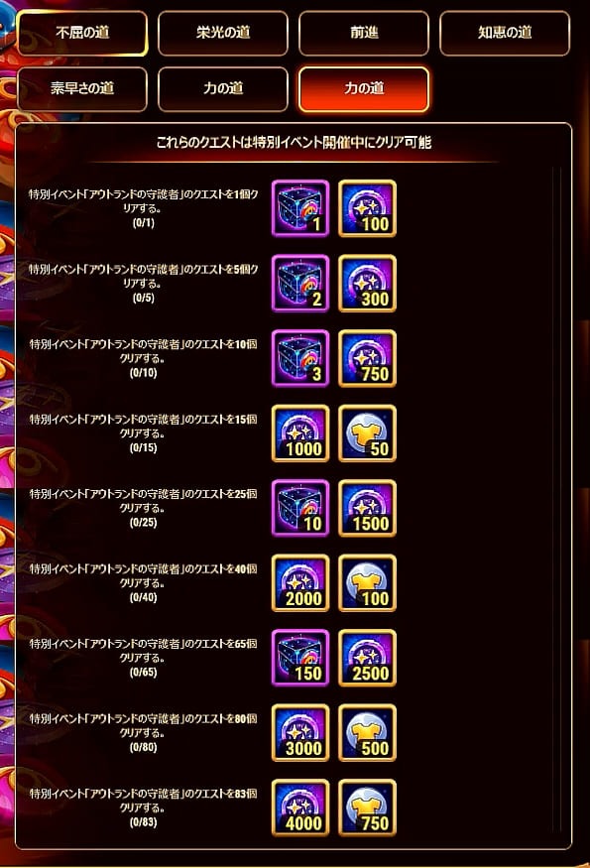Image resolution: width=590 pixels, height=868 pixels.
Task: Click the star coin reward showing 100 in first row
Action: pyautogui.click(x=368, y=208)
